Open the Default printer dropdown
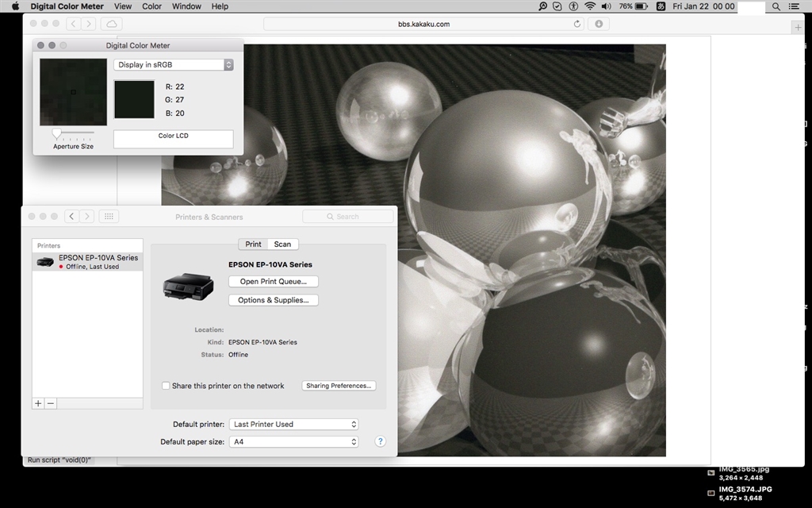 (x=293, y=425)
